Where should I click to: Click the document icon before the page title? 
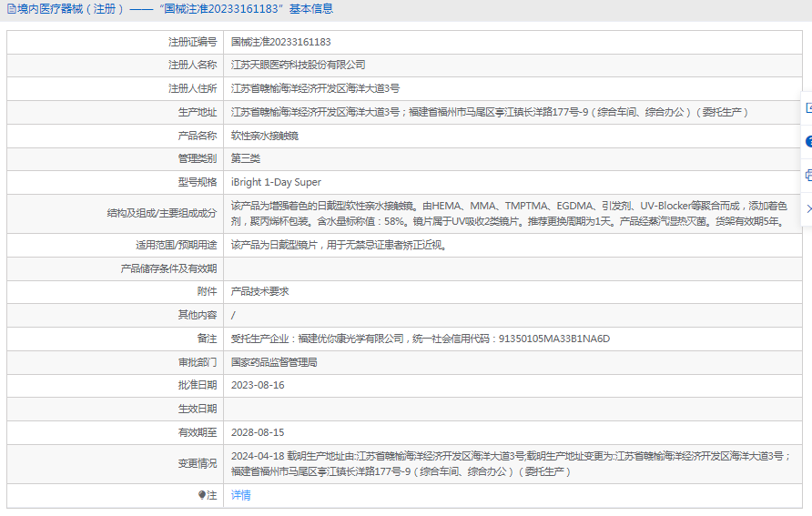11,9
